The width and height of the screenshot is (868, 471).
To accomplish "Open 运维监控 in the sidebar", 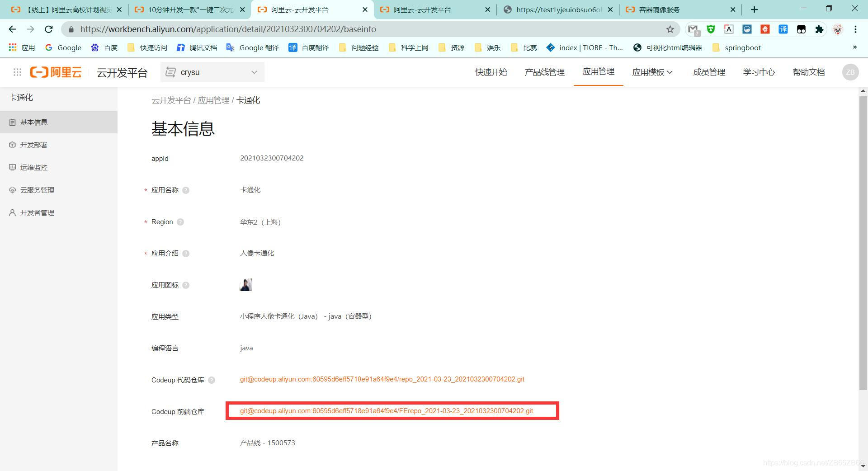I will point(59,167).
